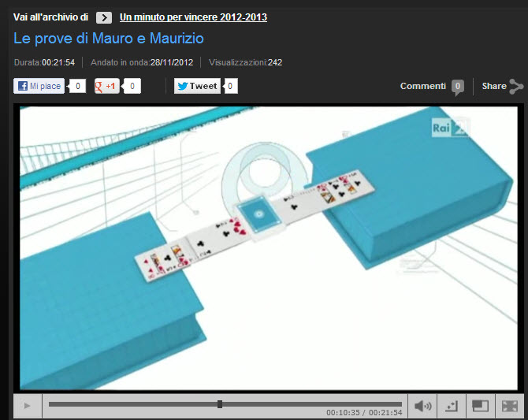Tweet this video with the Twitter button
Viewport: 528px width, 420px height.
pyautogui.click(x=197, y=87)
